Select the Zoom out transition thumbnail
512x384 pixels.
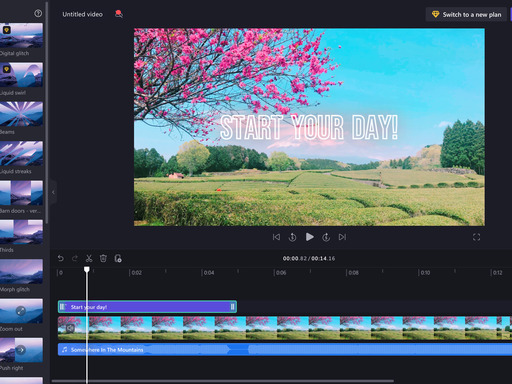21,311
